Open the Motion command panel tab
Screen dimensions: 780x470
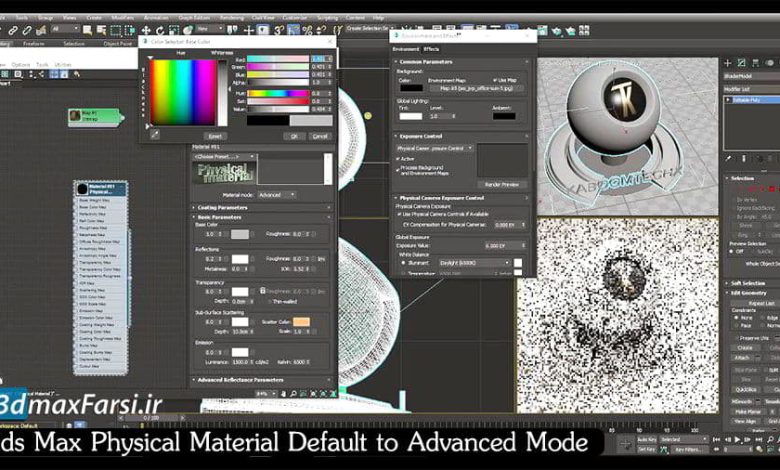pyautogui.click(x=769, y=63)
